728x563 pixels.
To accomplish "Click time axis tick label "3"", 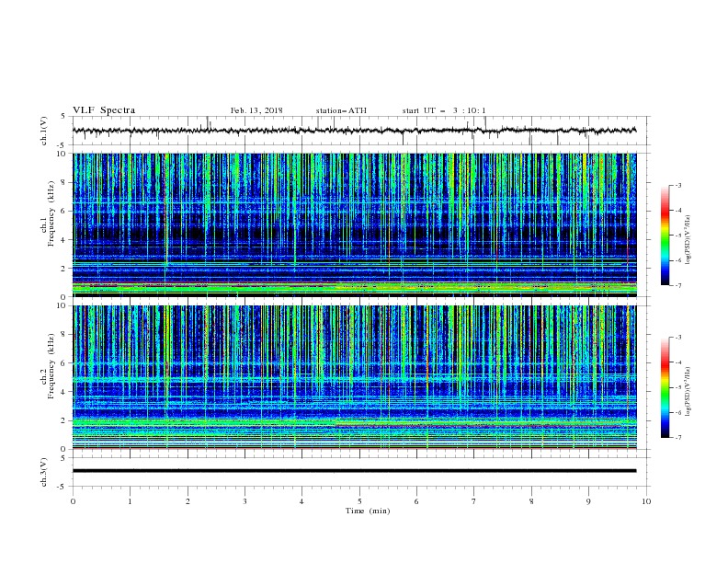I will [x=245, y=501].
